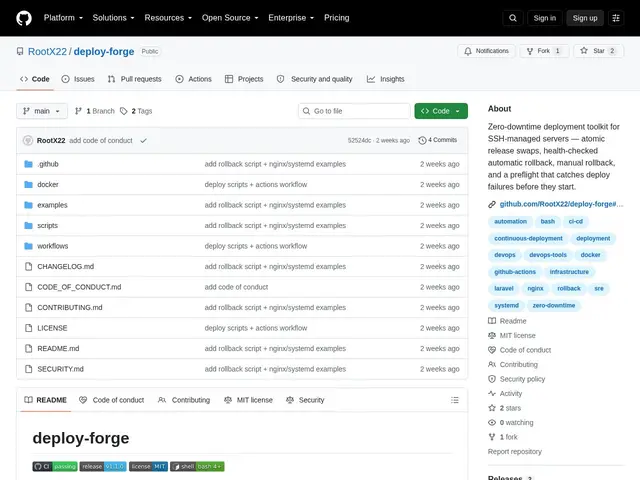
Task: Switch to the Actions tab
Action: pyautogui.click(x=193, y=79)
